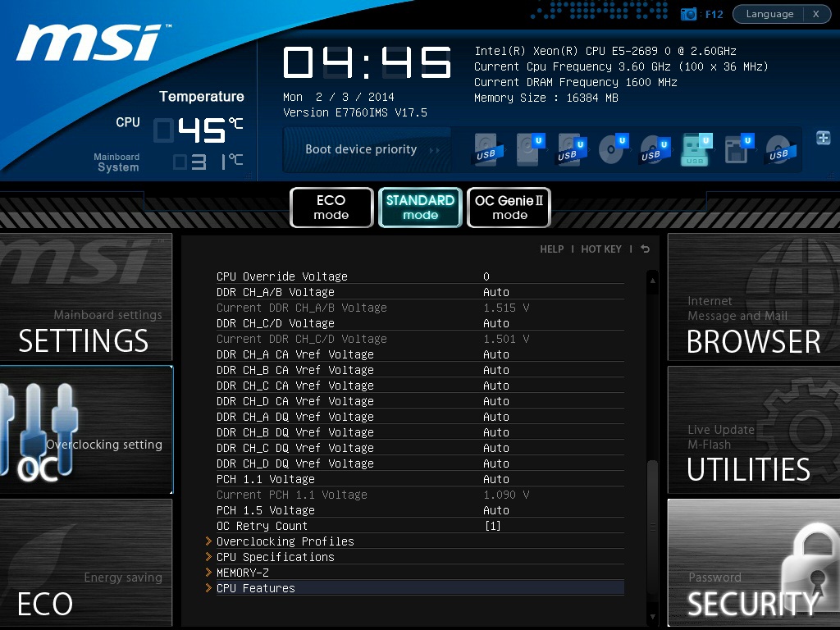This screenshot has width=840, height=630.
Task: Click the Memory Size : 16384 MB text
Action: coord(546,98)
